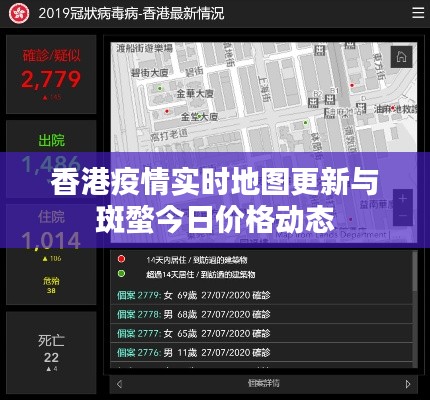Click the map home reset button
Viewport: 430px width, 400px height.
pos(401,57)
